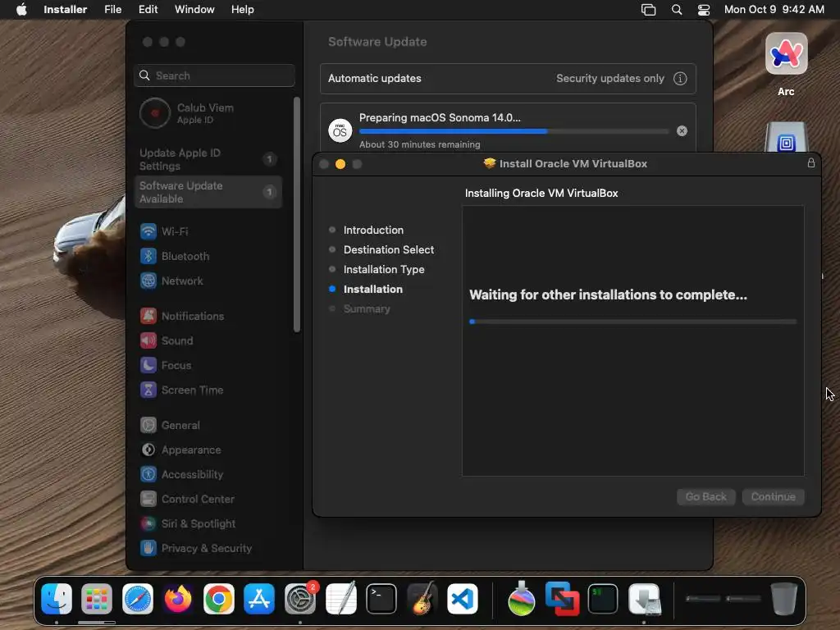840x630 pixels.
Task: Click the Introduction step in the installer
Action: [x=373, y=230]
